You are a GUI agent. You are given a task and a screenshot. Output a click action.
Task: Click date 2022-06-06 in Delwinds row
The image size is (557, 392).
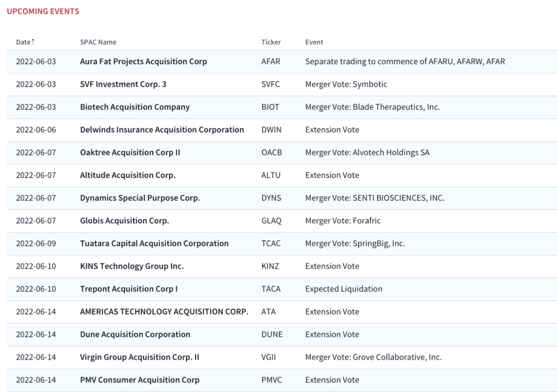point(36,130)
